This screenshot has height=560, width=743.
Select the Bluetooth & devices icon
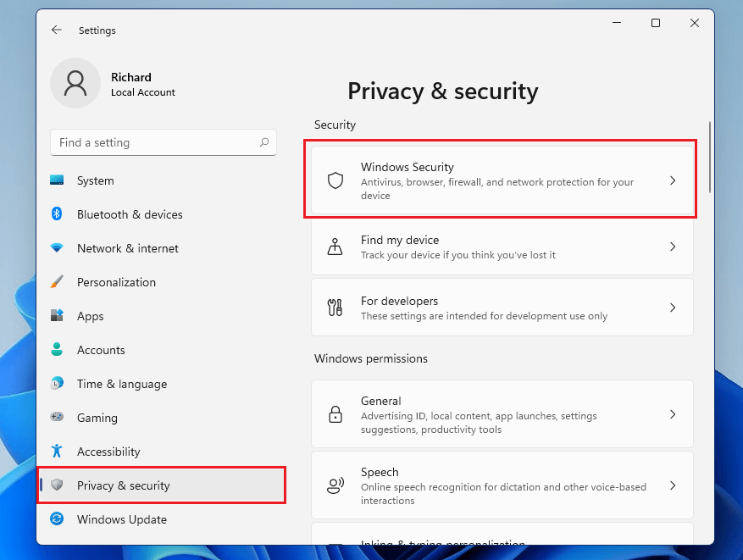click(x=57, y=214)
